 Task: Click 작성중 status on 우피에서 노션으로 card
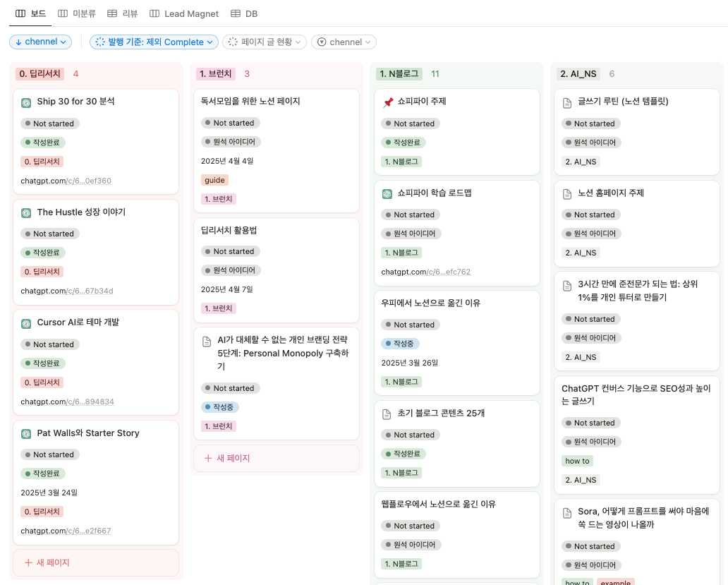(400, 344)
